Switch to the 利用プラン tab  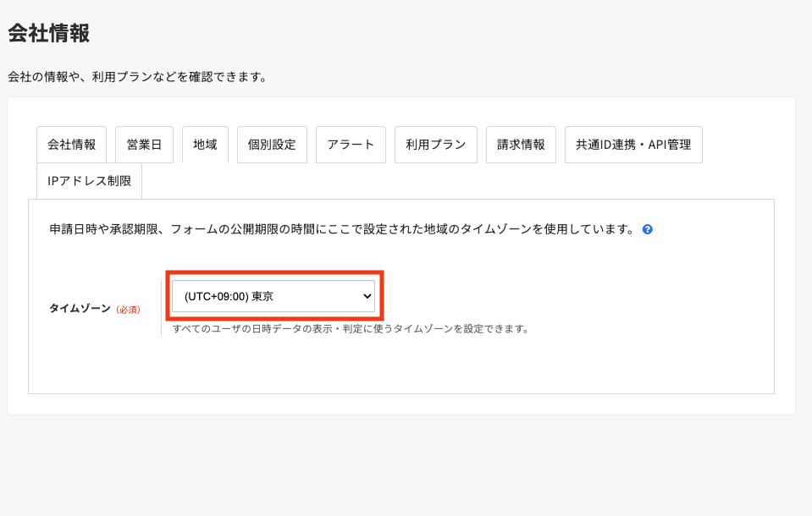point(435,145)
